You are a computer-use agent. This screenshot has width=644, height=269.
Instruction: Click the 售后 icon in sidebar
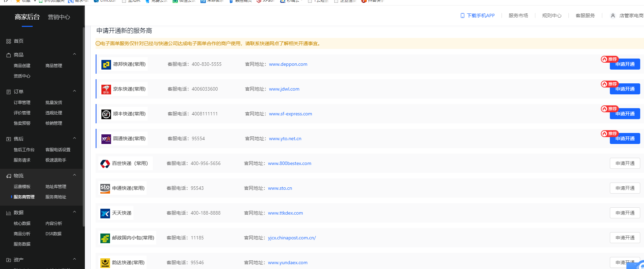coord(9,139)
